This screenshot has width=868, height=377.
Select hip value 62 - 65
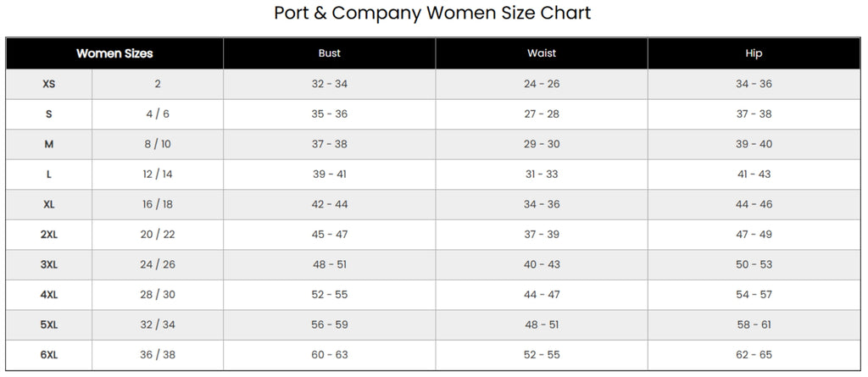pyautogui.click(x=754, y=355)
